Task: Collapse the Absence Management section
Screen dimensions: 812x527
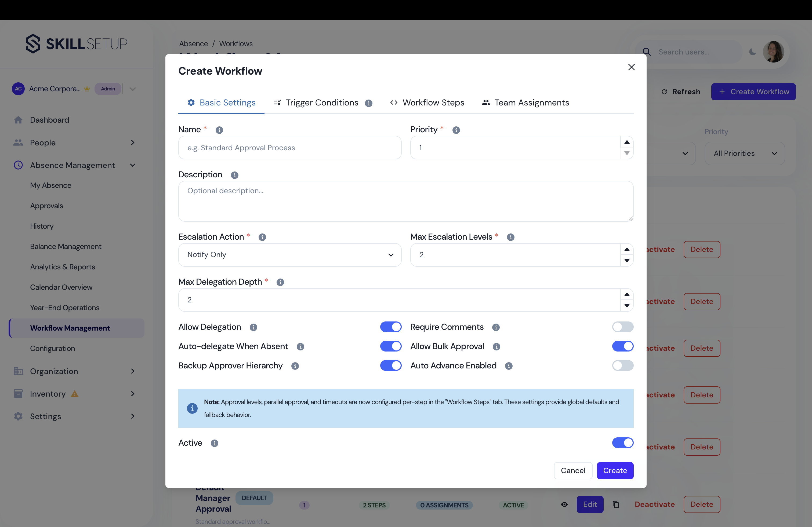Action: coord(133,165)
